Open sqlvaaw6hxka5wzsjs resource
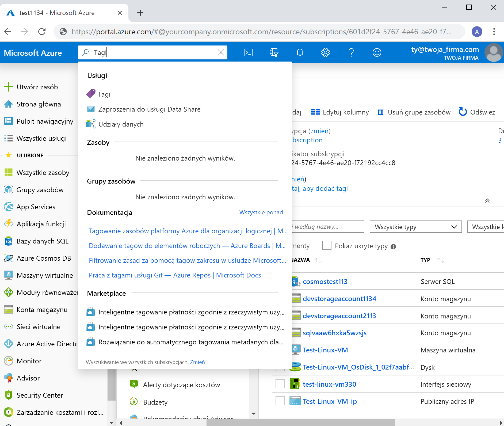The image size is (504, 426). (335, 333)
